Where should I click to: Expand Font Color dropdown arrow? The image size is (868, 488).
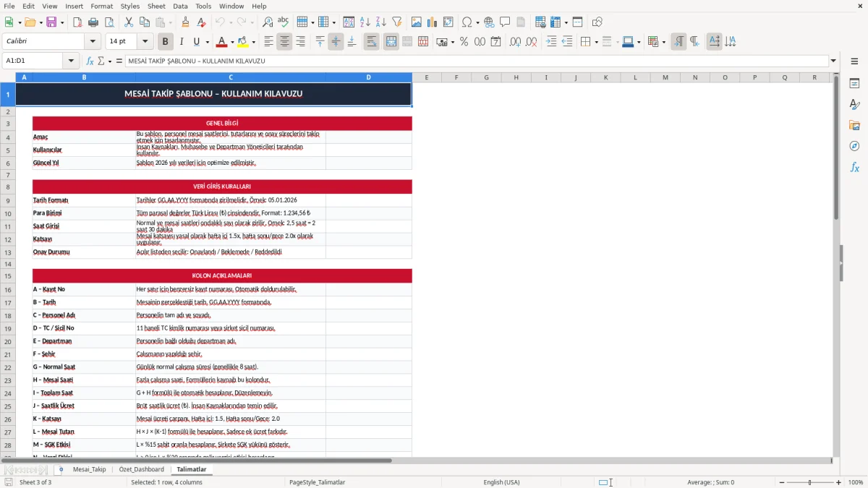click(x=232, y=42)
